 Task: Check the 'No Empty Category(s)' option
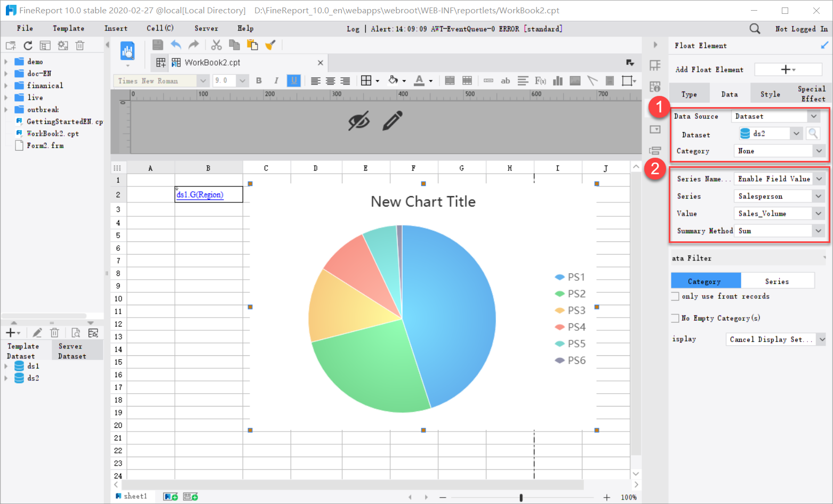tap(674, 318)
